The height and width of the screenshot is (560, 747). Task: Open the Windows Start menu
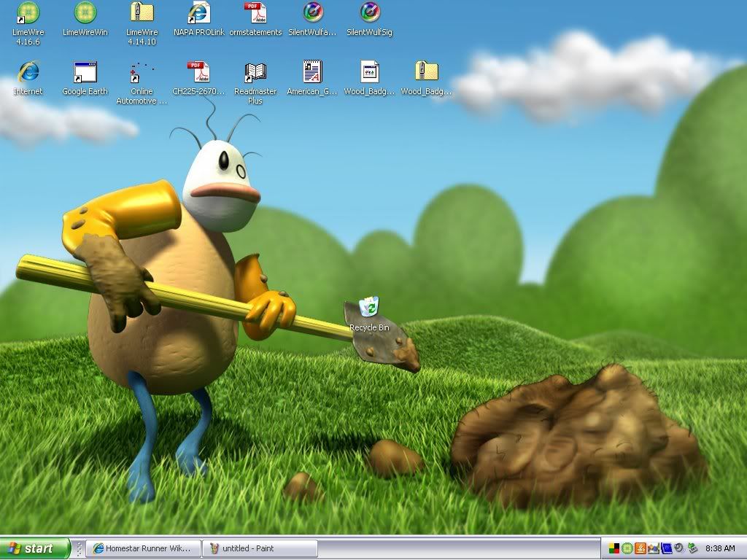[x=35, y=548]
